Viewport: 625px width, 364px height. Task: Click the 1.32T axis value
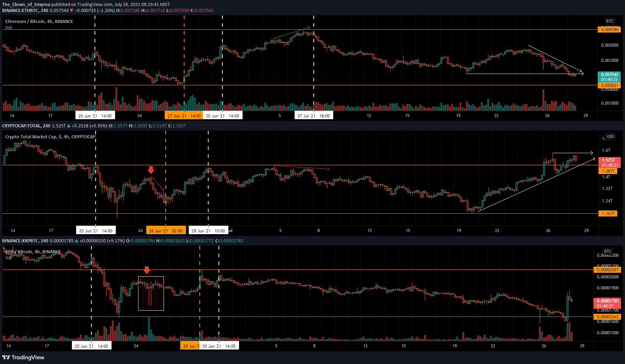coord(607,189)
